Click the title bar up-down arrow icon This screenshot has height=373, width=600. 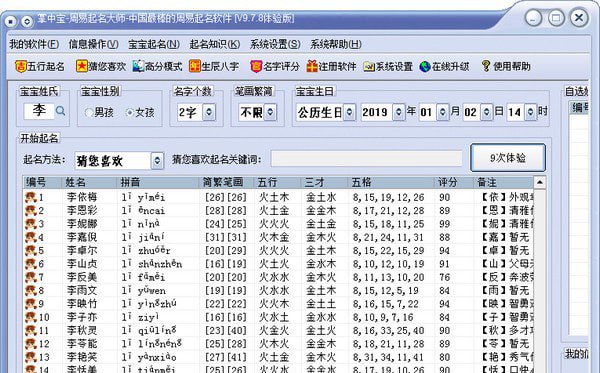coord(26,21)
